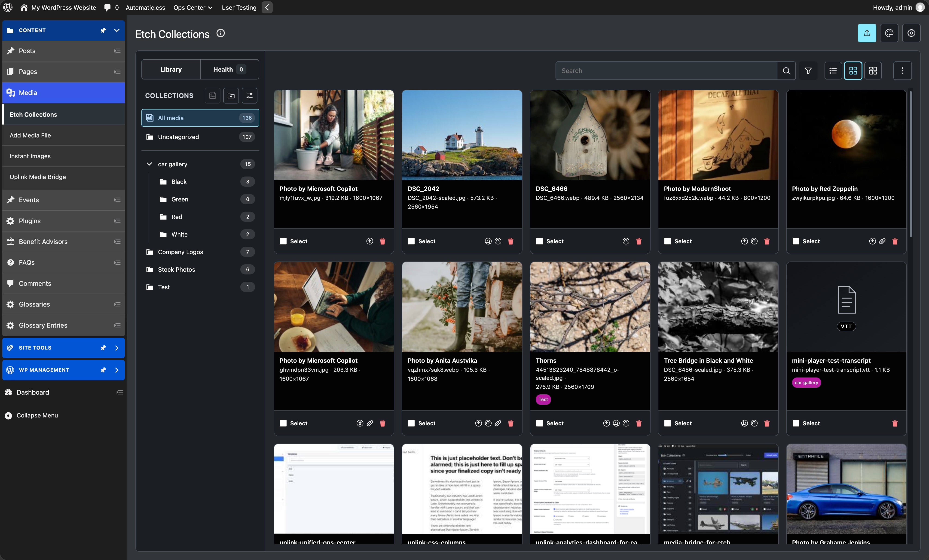Open the funnel filter button
The height and width of the screenshot is (560, 929).
click(x=808, y=70)
